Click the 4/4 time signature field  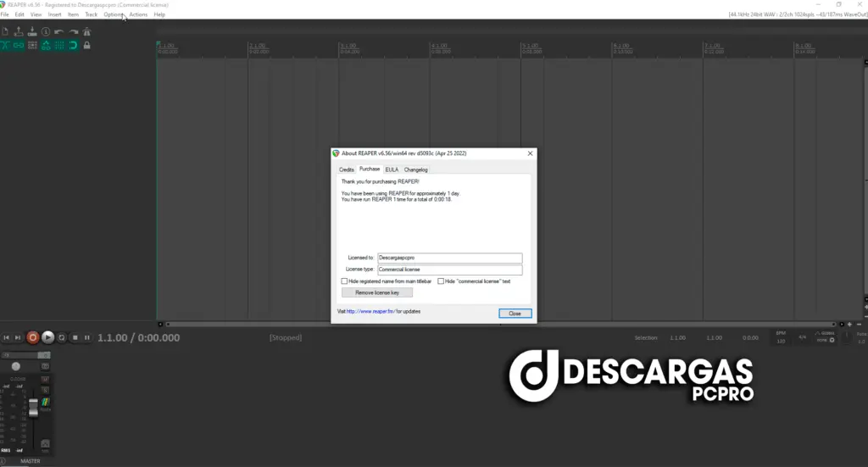(802, 337)
